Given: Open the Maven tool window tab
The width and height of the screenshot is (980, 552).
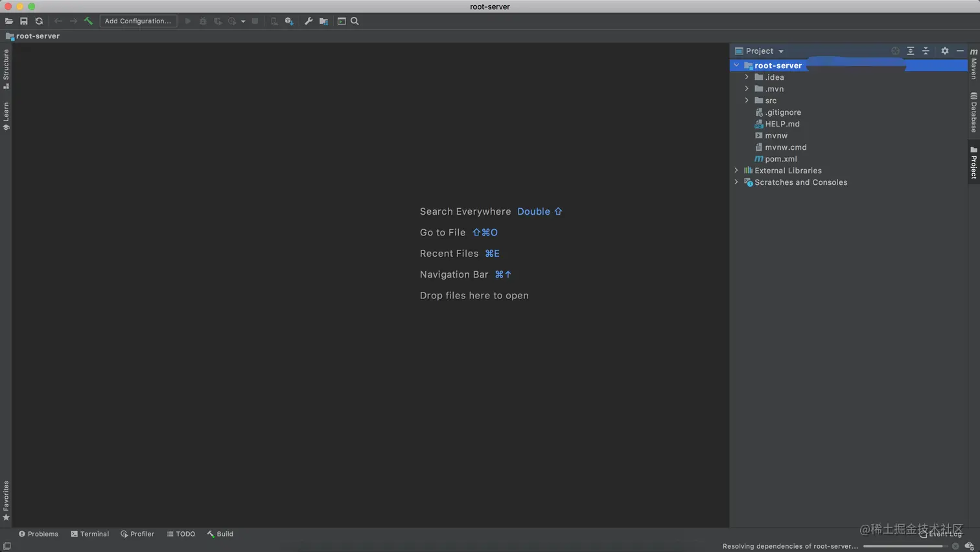Looking at the screenshot, I should tap(974, 64).
